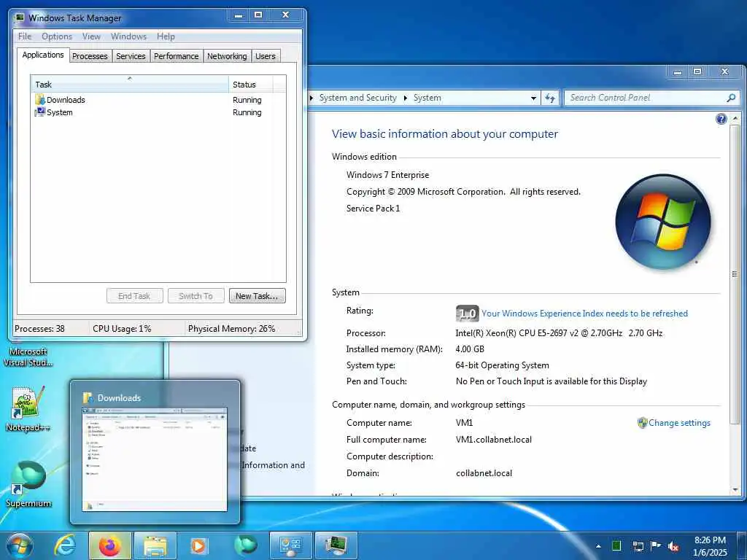The height and width of the screenshot is (560, 747).
Task: Open Supermium browser taskbar icon
Action: coord(245,545)
